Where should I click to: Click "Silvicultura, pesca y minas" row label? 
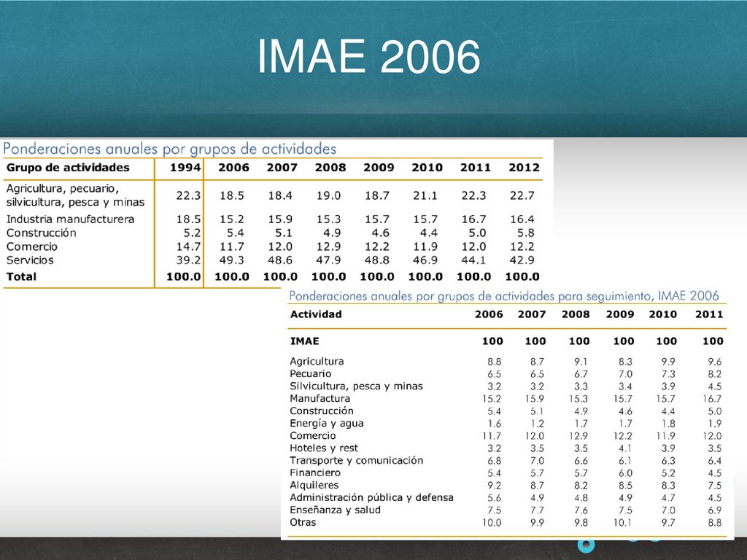coord(356,386)
